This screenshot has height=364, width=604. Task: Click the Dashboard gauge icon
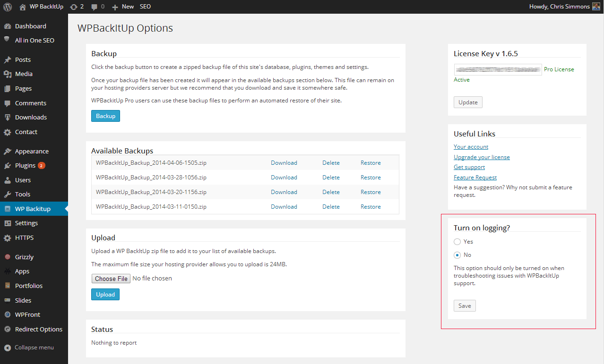tap(7, 26)
